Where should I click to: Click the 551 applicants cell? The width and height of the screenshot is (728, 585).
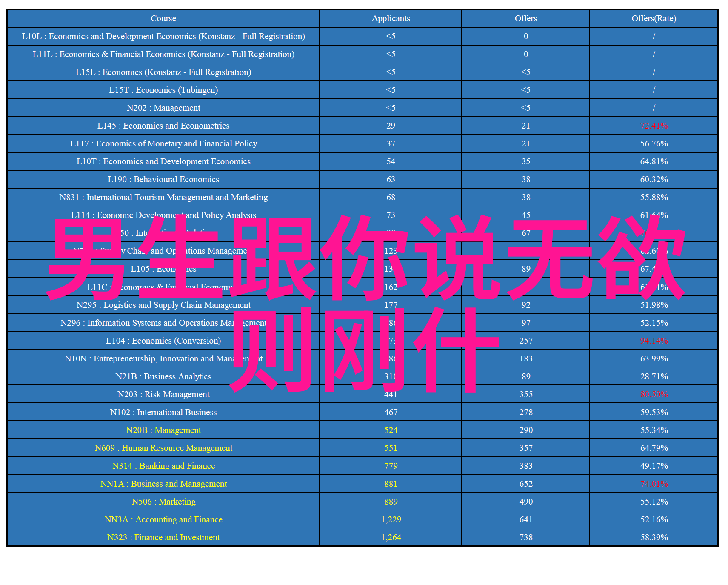pyautogui.click(x=391, y=448)
